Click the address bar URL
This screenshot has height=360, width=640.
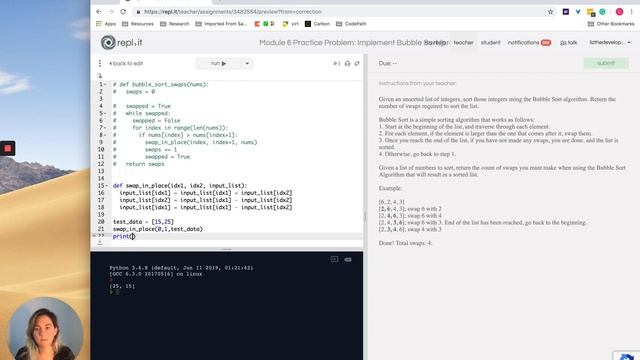click(x=233, y=12)
